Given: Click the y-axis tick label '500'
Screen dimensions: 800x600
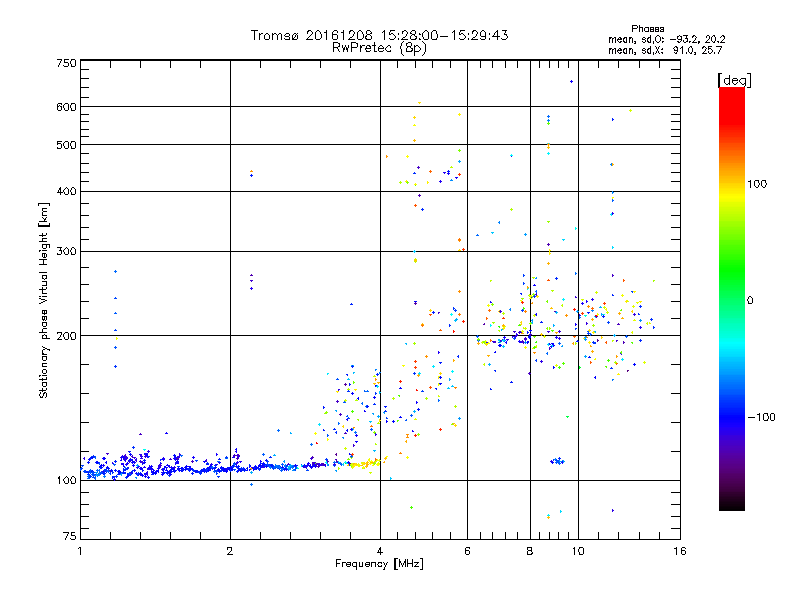Looking at the screenshot, I should pos(67,145).
